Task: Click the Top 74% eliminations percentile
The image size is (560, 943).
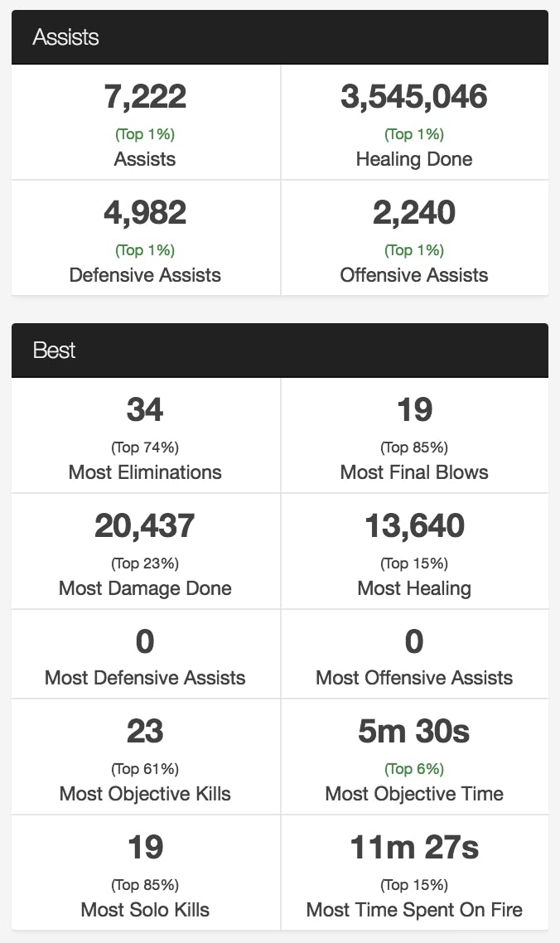Action: point(145,447)
